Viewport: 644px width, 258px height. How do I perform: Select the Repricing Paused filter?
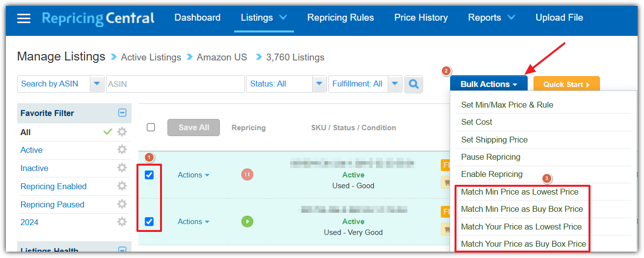click(53, 204)
